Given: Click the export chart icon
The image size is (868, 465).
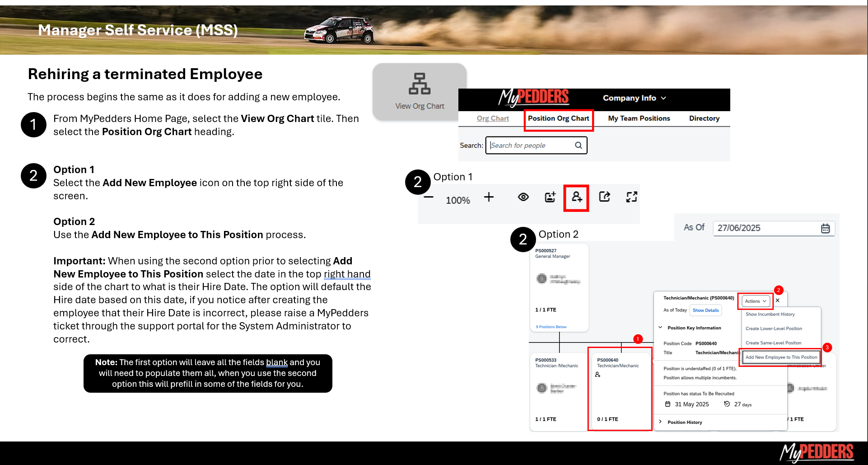Looking at the screenshot, I should (604, 197).
